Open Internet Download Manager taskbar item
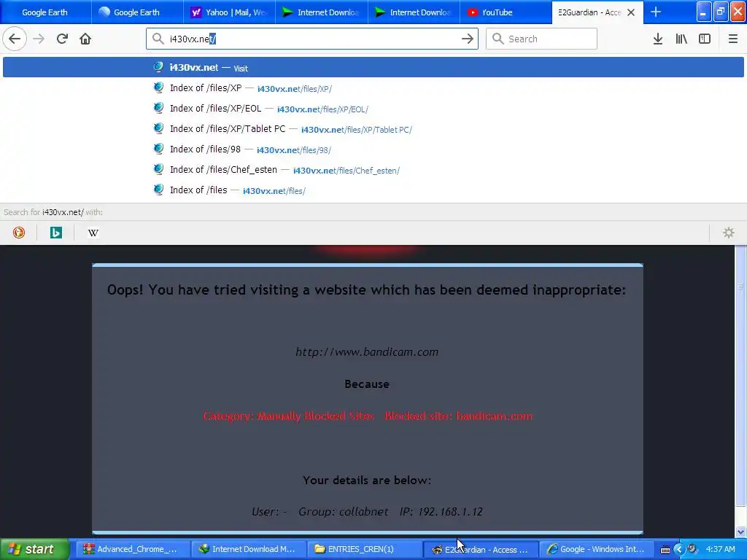Viewport: 747px width, 560px height. point(248,550)
